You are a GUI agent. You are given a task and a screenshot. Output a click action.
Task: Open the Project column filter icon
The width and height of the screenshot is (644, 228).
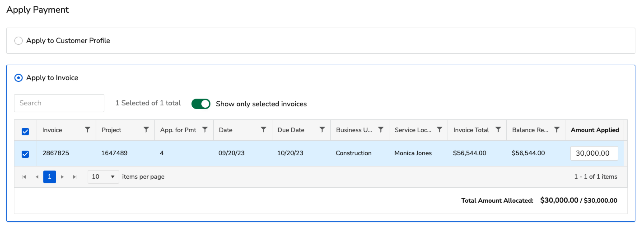click(x=146, y=129)
